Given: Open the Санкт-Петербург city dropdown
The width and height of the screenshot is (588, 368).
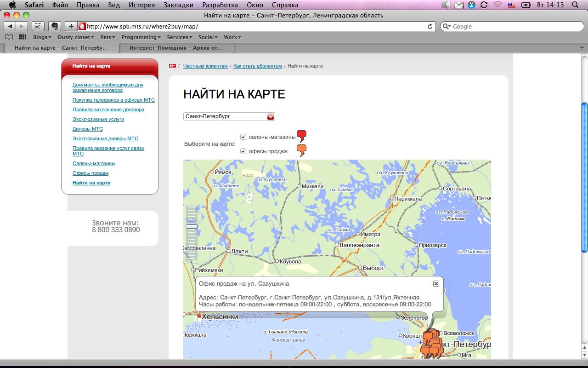Looking at the screenshot, I should [229, 116].
